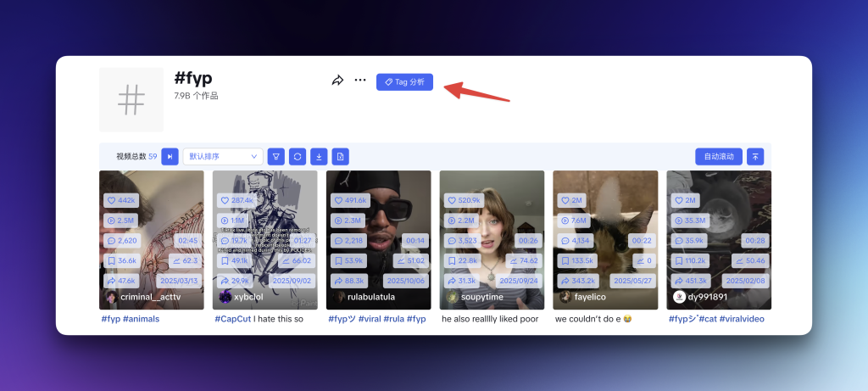The image size is (868, 391).
Task: Click the #animals hashtag link
Action: (142, 320)
